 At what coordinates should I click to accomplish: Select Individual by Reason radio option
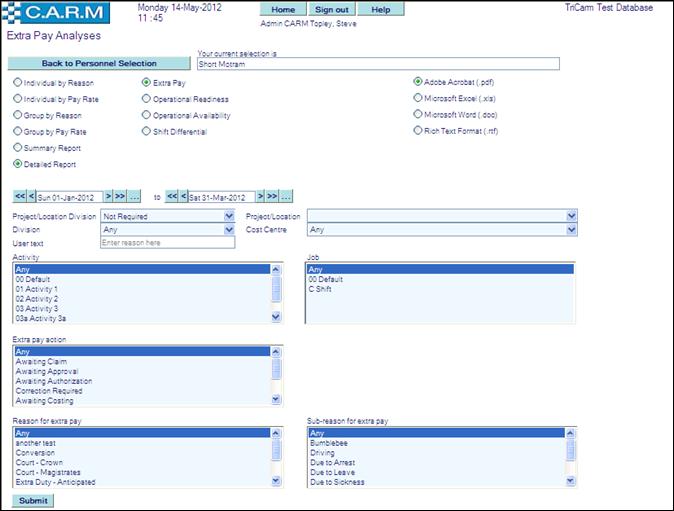[x=17, y=83]
